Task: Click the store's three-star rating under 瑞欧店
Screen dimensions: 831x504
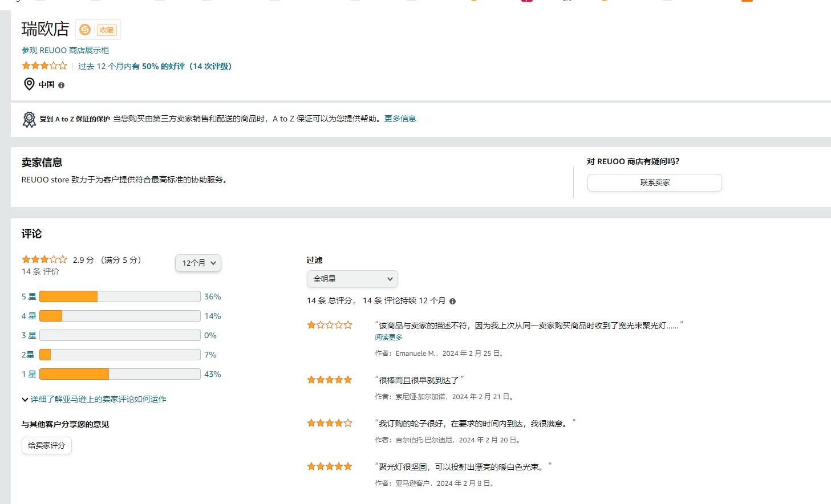Action: 44,66
